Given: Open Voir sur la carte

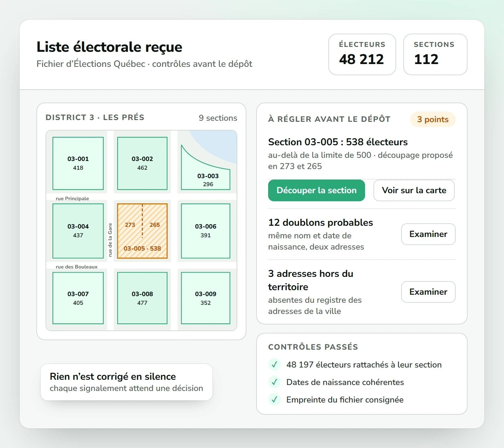Looking at the screenshot, I should 414,190.
